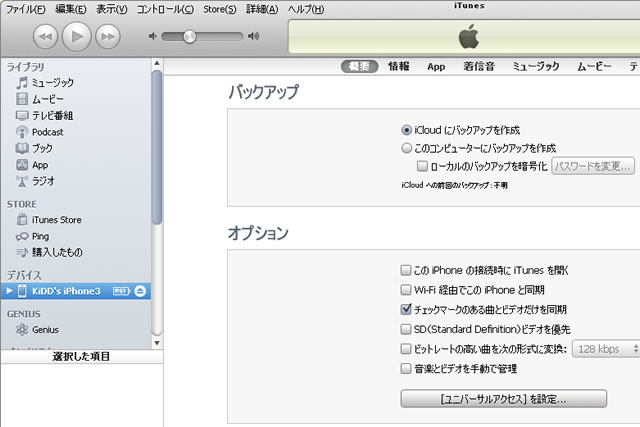Screen dimensions: 640x427
Task: Check この iPhone の接続時に iTunes を開く
Action: point(406,270)
